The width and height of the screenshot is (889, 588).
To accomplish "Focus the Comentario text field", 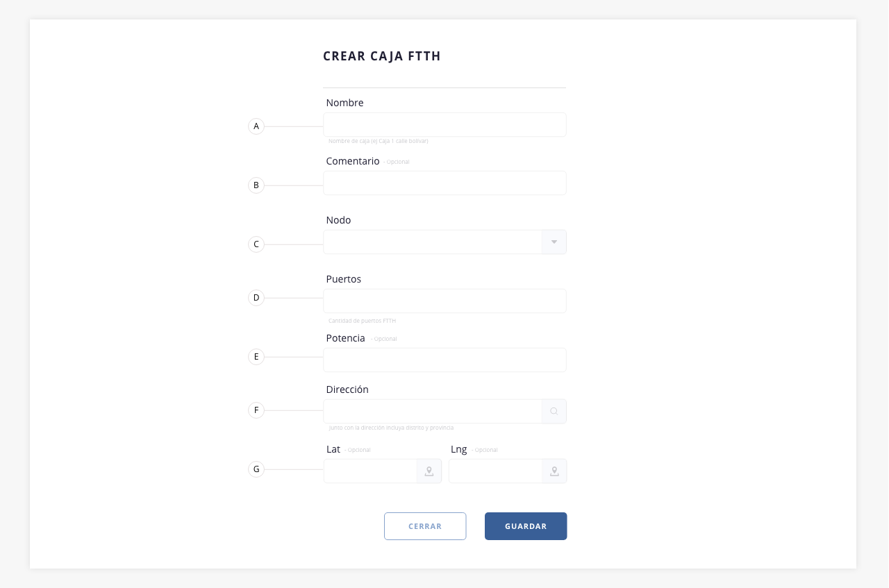I will (x=444, y=183).
